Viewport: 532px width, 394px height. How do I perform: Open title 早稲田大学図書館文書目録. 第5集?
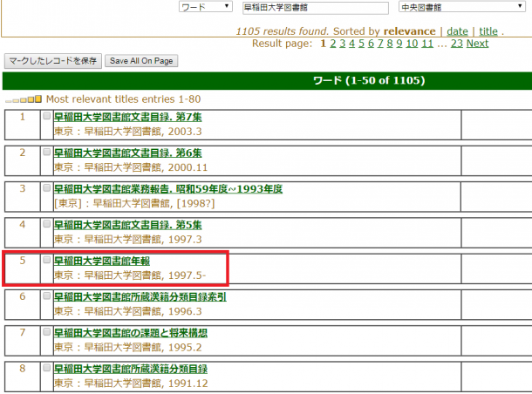click(x=128, y=225)
